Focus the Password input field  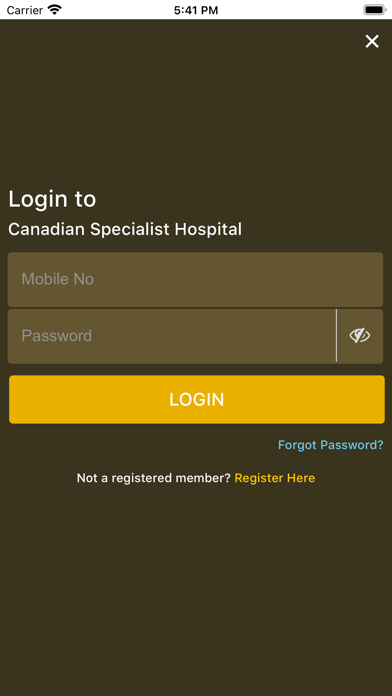click(172, 336)
